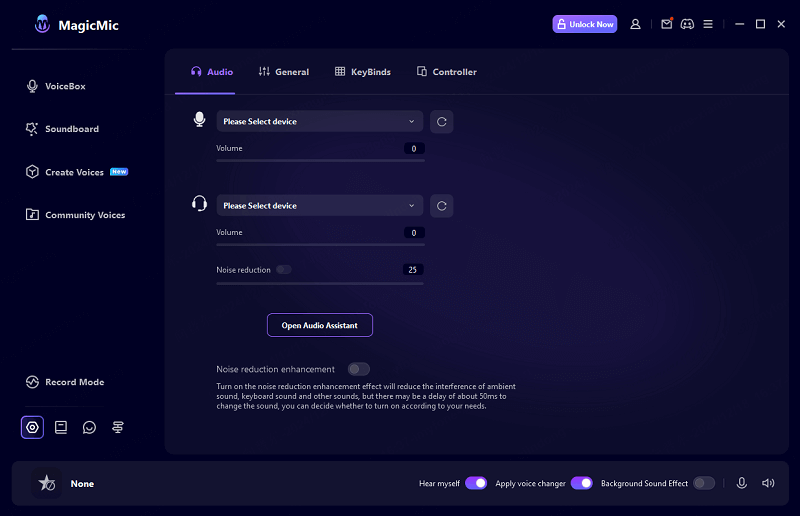Turn on Noise reduction enhancement toggle
Viewport: 800px width, 516px height.
(x=358, y=369)
